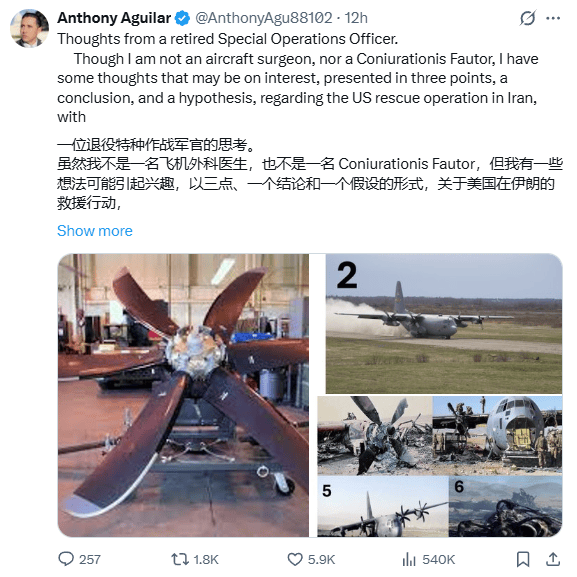Open the Grok explain icon

pyautogui.click(x=527, y=18)
